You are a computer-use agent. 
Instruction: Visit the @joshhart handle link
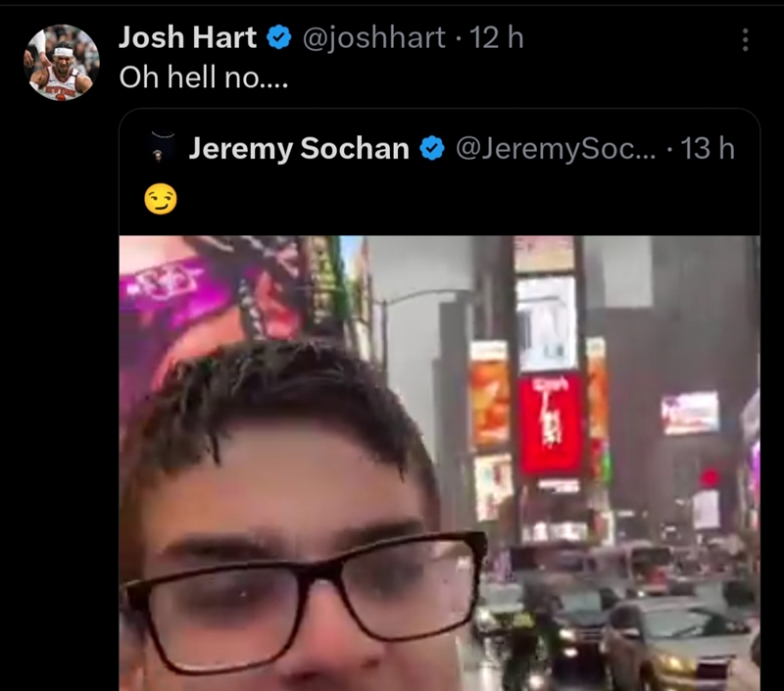coord(374,38)
